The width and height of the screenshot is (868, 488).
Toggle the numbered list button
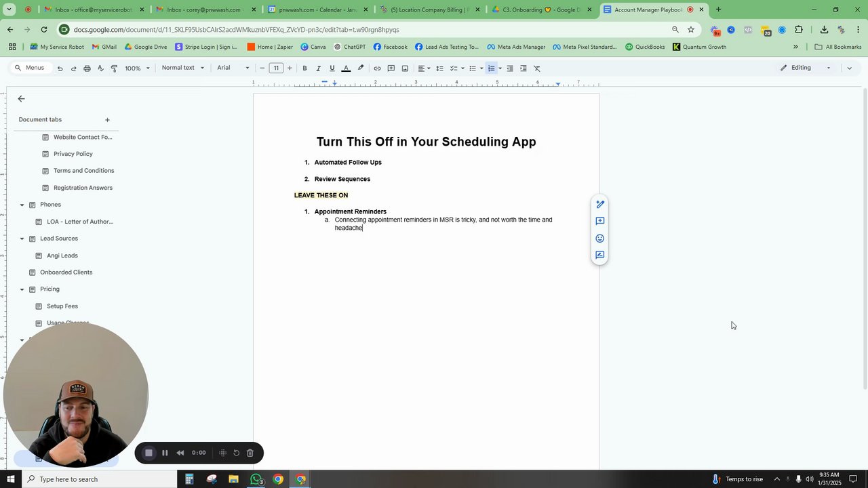(492, 68)
